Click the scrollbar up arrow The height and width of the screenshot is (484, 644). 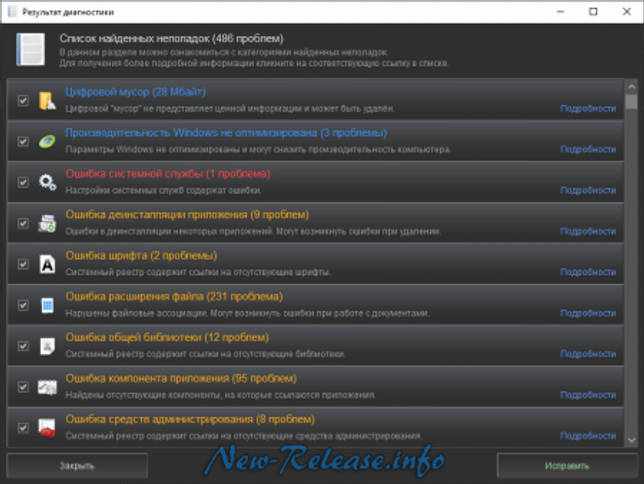point(632,87)
